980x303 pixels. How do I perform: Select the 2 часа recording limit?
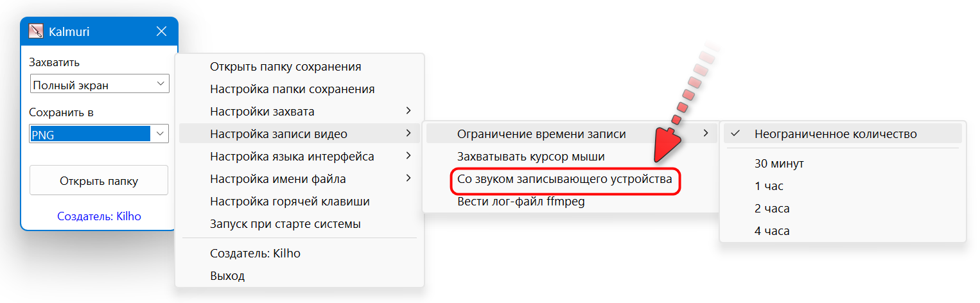coord(772,209)
